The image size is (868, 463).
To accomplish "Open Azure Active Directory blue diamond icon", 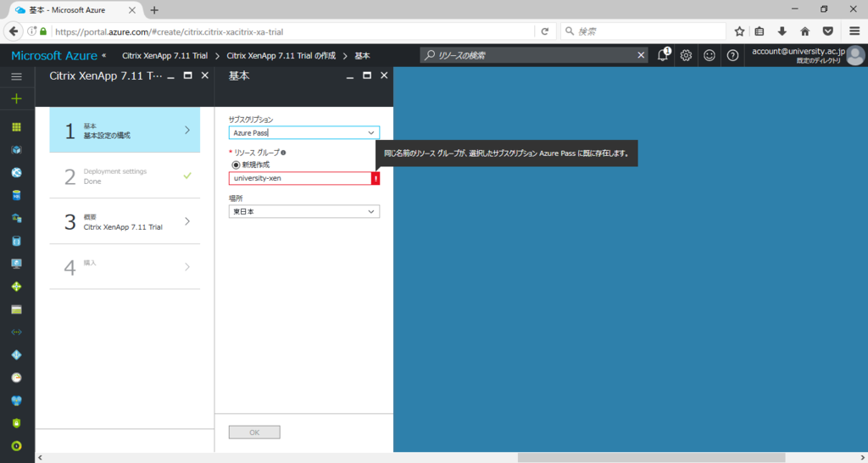I will (x=17, y=355).
